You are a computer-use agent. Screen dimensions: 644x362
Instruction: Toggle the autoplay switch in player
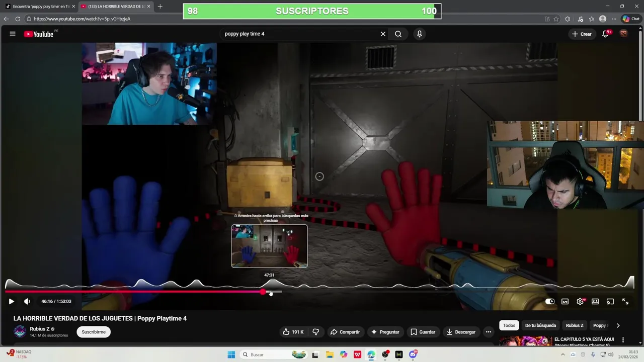click(x=550, y=301)
